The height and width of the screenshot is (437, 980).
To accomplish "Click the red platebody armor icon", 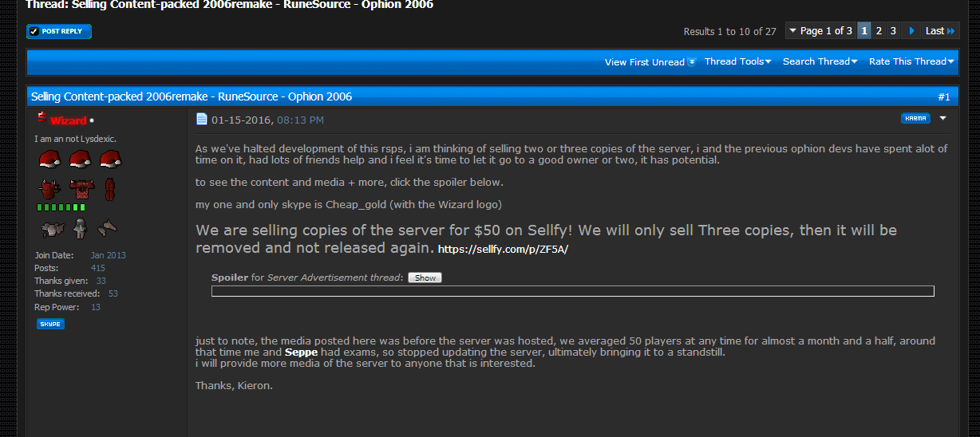I will (x=81, y=190).
